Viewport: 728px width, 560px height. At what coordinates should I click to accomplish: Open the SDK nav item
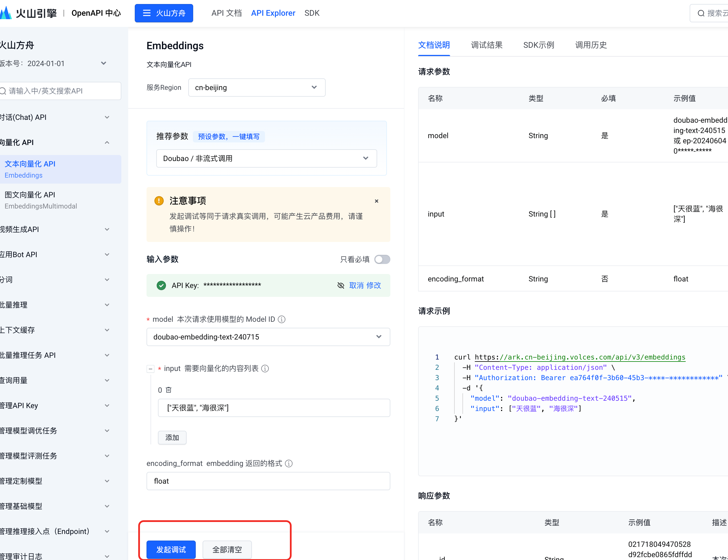[312, 13]
